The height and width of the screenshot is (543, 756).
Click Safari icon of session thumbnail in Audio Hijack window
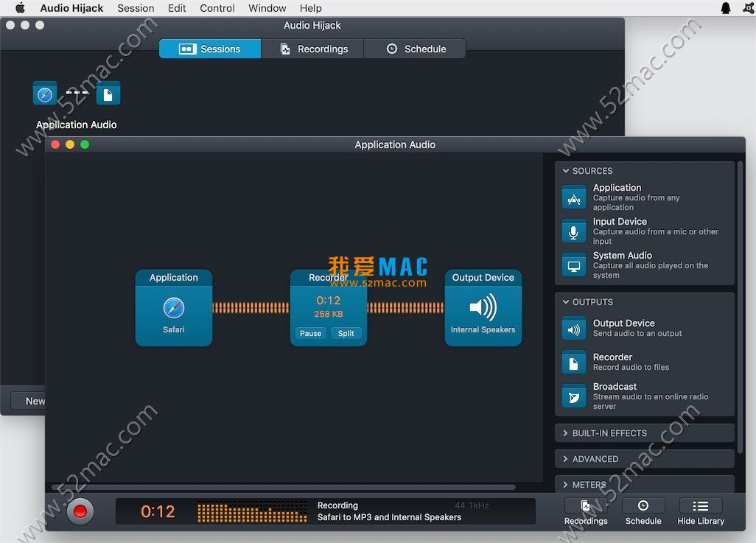45,94
